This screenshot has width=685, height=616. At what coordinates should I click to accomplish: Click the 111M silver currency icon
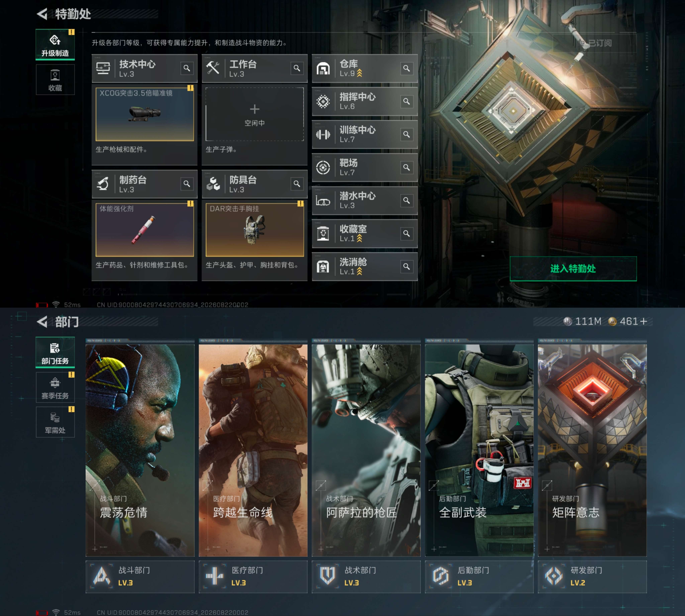tap(568, 321)
